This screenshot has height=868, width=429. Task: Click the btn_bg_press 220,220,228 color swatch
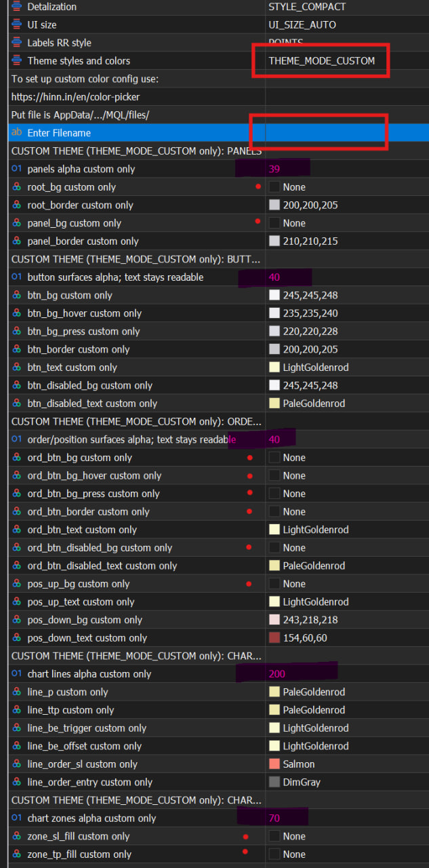coord(274,332)
